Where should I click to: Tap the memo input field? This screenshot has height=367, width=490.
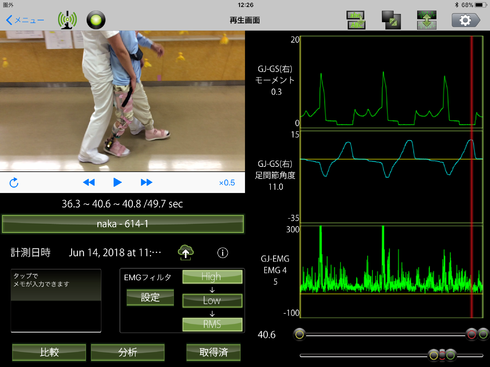click(x=56, y=301)
